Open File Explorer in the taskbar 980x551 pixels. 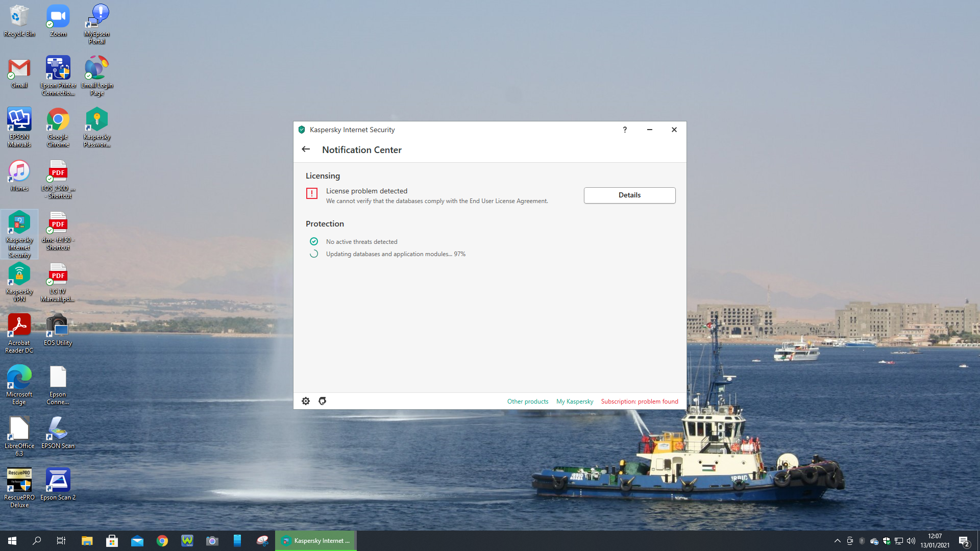click(87, 541)
